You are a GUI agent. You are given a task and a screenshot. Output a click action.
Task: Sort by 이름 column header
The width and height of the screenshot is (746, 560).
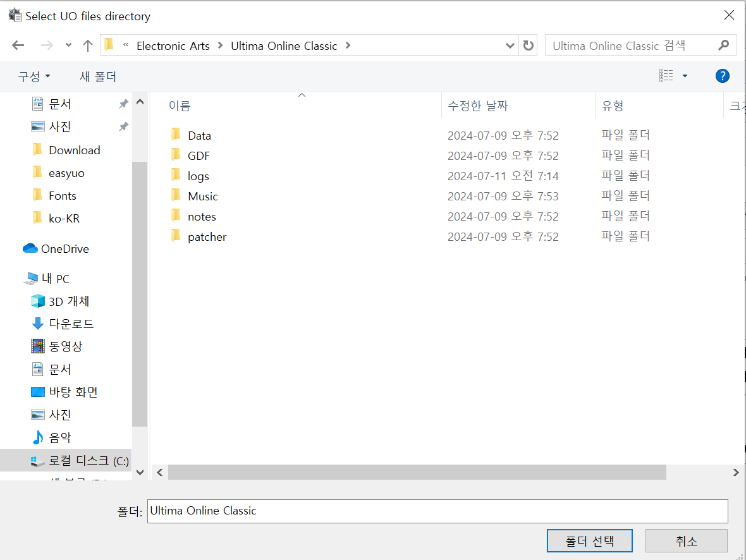point(180,106)
